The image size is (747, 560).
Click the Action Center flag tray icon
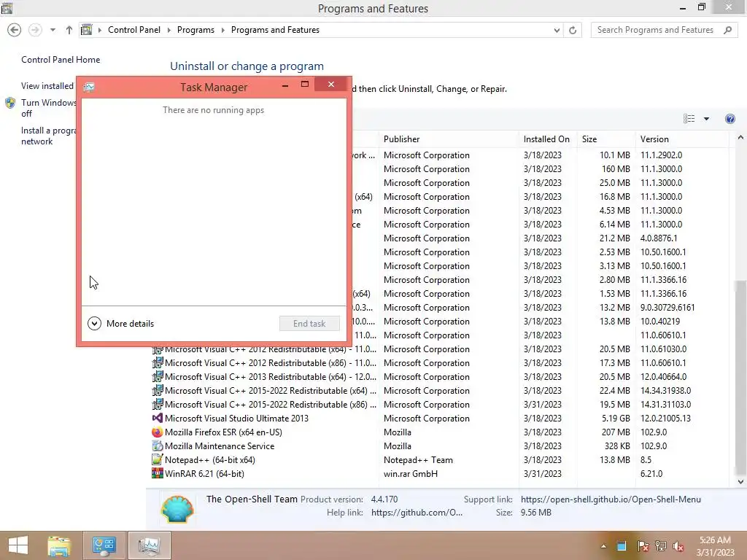[x=643, y=546]
